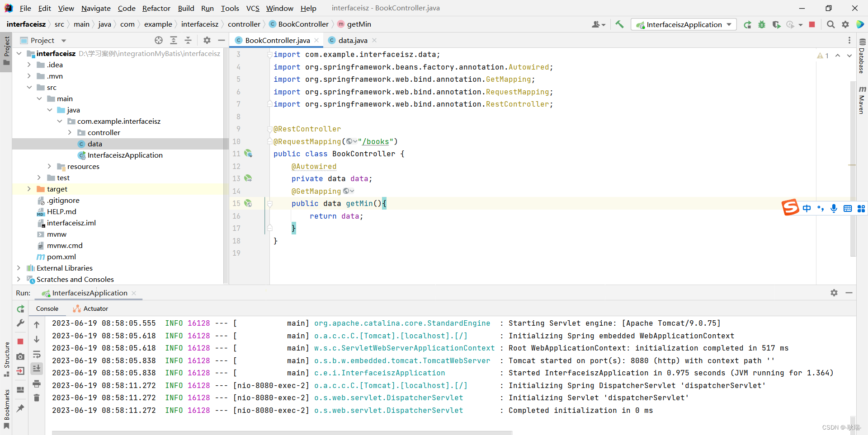Click gutter bean icon on line 13
The height and width of the screenshot is (435, 868).
tap(248, 178)
